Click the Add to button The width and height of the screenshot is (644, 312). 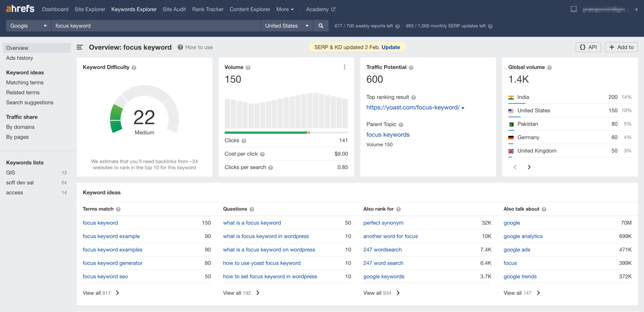coord(621,47)
